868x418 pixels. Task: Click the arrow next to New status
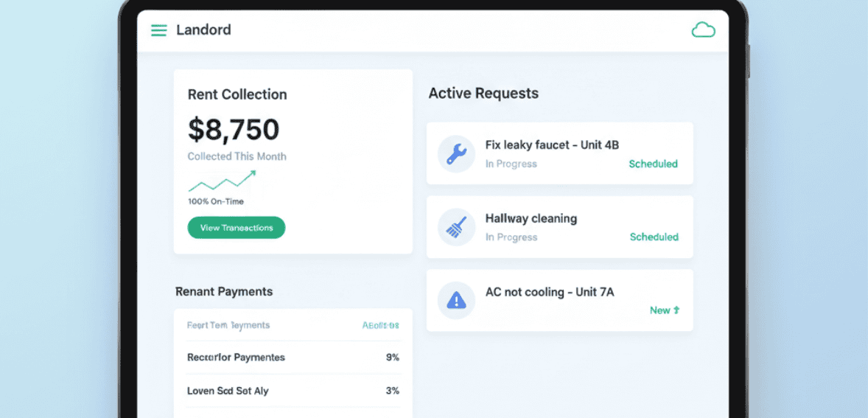(x=676, y=310)
